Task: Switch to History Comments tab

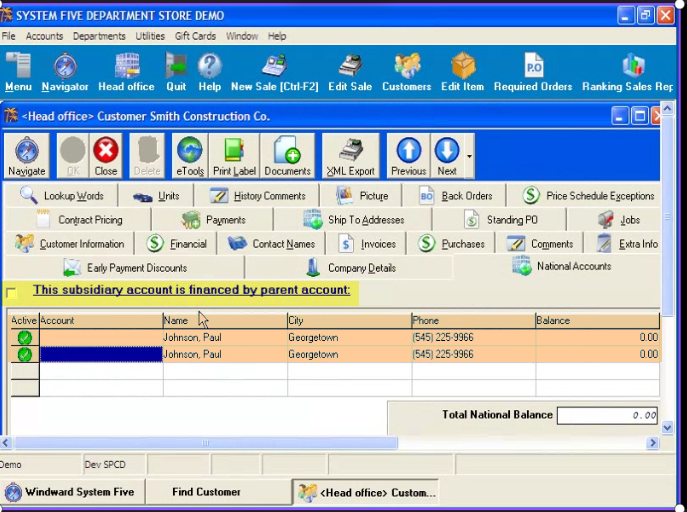Action: coord(257,196)
